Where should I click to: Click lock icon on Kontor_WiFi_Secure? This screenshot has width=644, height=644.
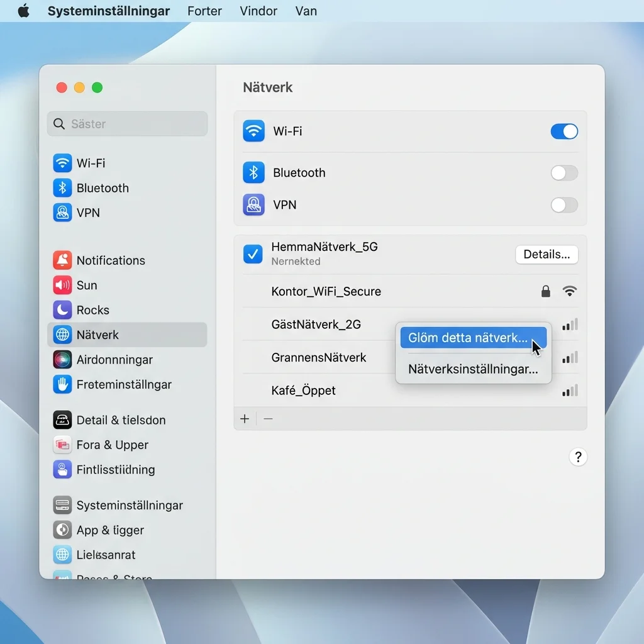pos(545,291)
